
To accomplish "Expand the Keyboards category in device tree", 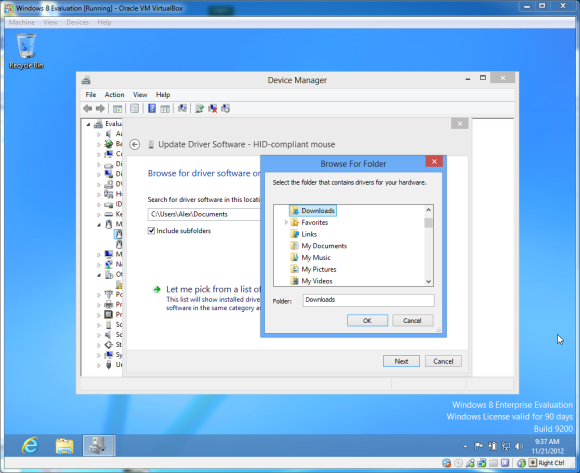I will [99, 214].
